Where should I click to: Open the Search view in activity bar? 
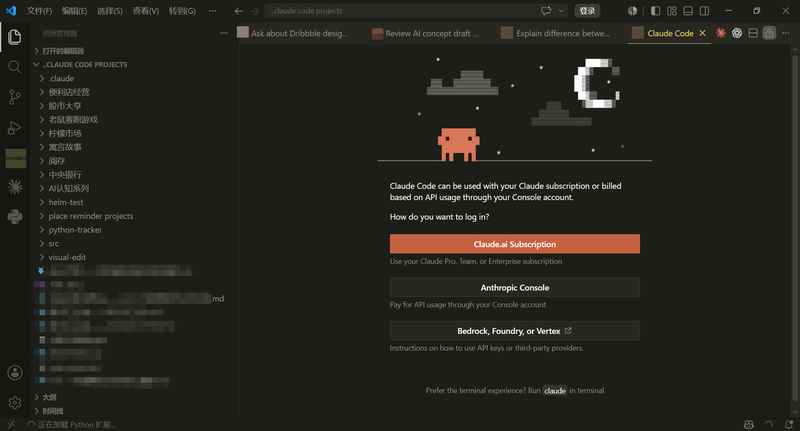coord(15,67)
